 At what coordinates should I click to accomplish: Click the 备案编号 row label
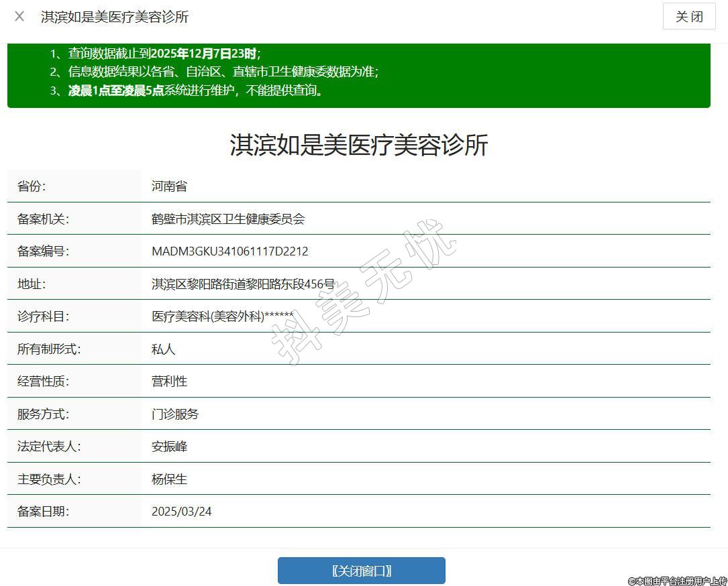coord(43,251)
